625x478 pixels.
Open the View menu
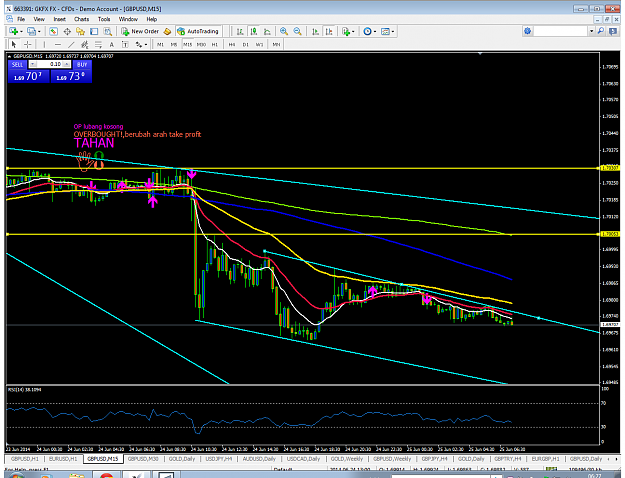click(x=39, y=19)
